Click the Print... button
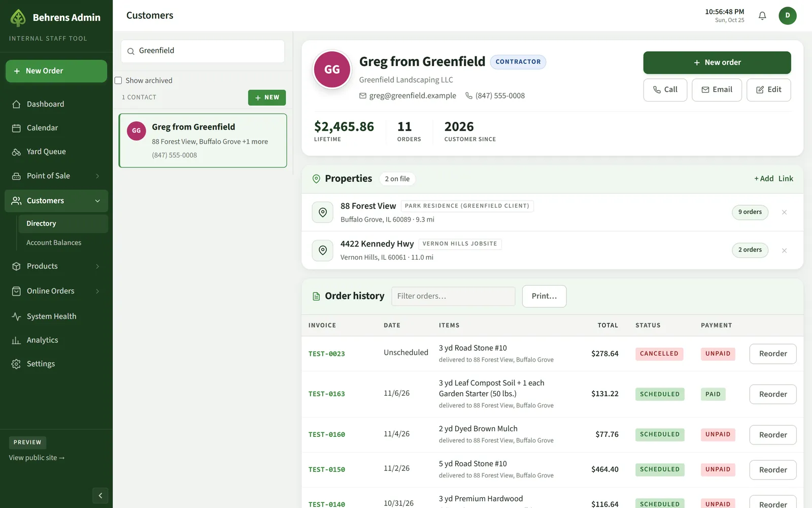 (x=544, y=296)
